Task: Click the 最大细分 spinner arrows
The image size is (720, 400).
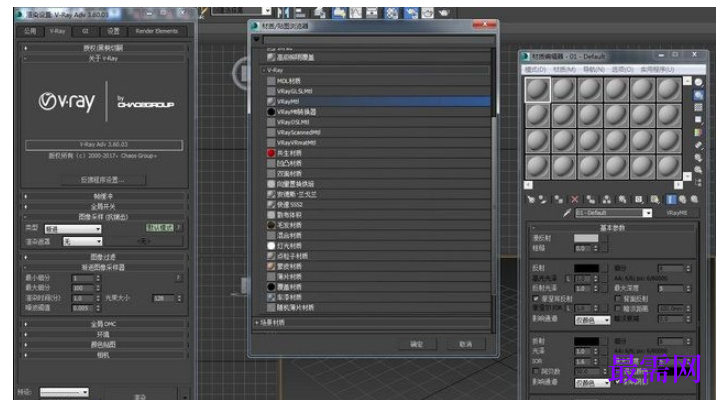Action: pyautogui.click(x=98, y=288)
